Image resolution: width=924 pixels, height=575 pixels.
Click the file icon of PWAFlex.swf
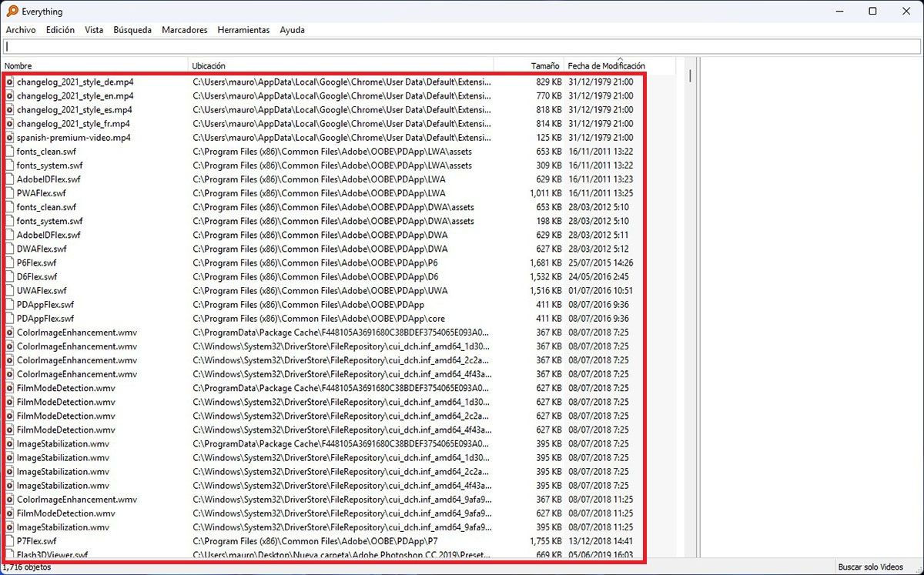(10, 193)
